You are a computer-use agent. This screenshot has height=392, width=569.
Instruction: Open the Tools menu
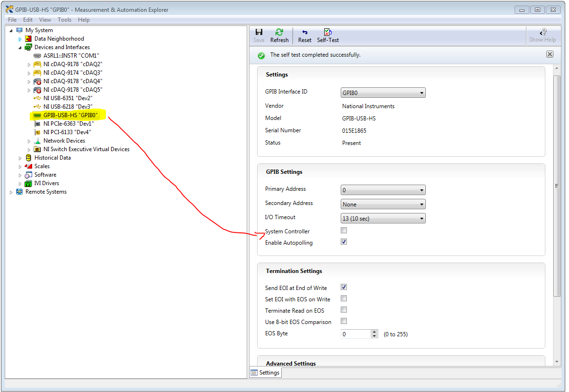[64, 20]
